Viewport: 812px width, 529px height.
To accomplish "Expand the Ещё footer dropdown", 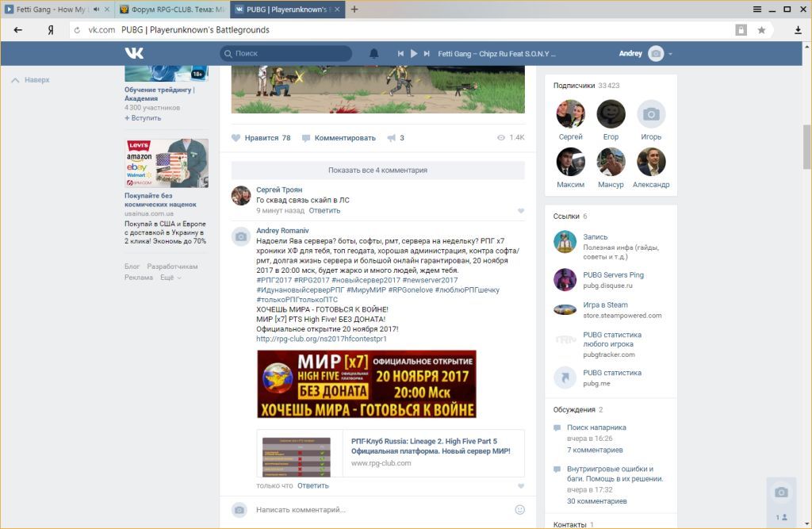I will coord(170,278).
